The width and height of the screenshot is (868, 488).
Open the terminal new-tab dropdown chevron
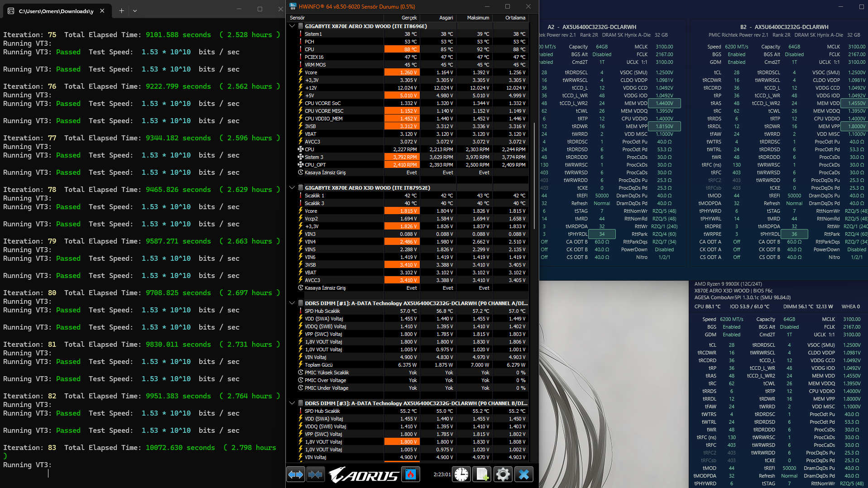click(x=135, y=10)
